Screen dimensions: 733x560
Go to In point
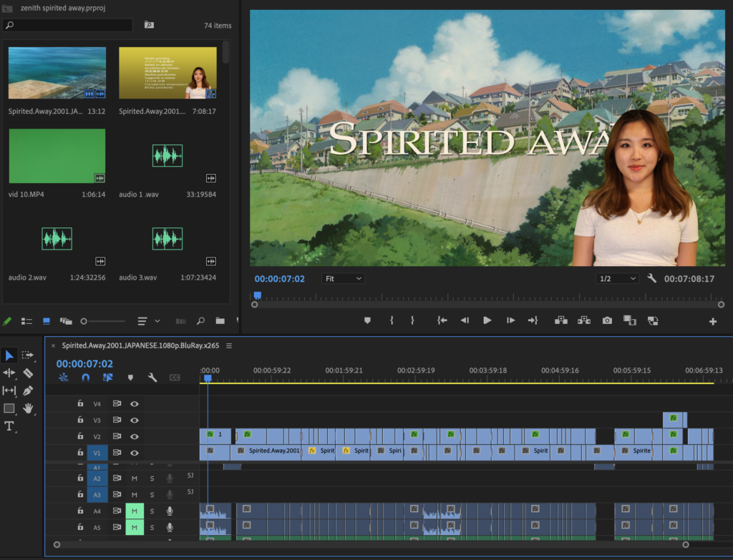[442, 320]
